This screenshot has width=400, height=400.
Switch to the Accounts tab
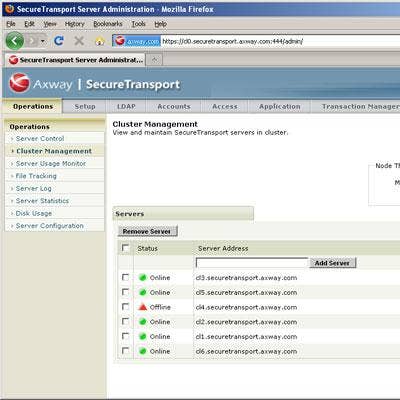(x=174, y=107)
